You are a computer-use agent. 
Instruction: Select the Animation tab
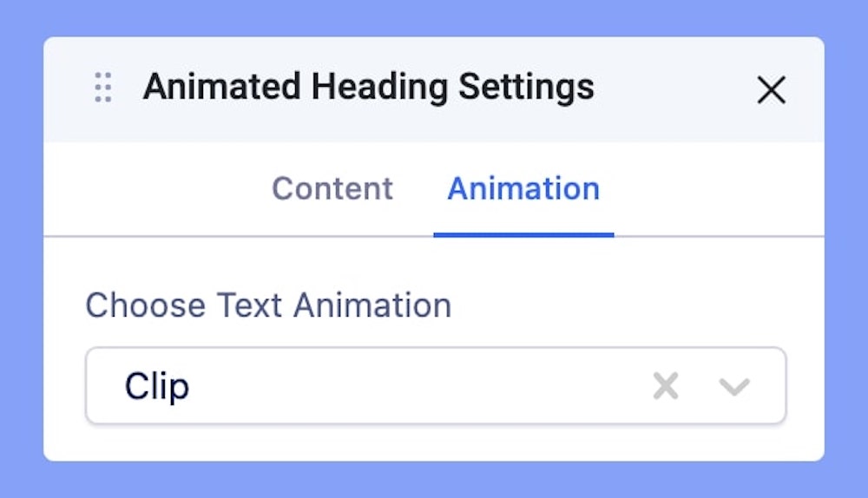pyautogui.click(x=523, y=188)
